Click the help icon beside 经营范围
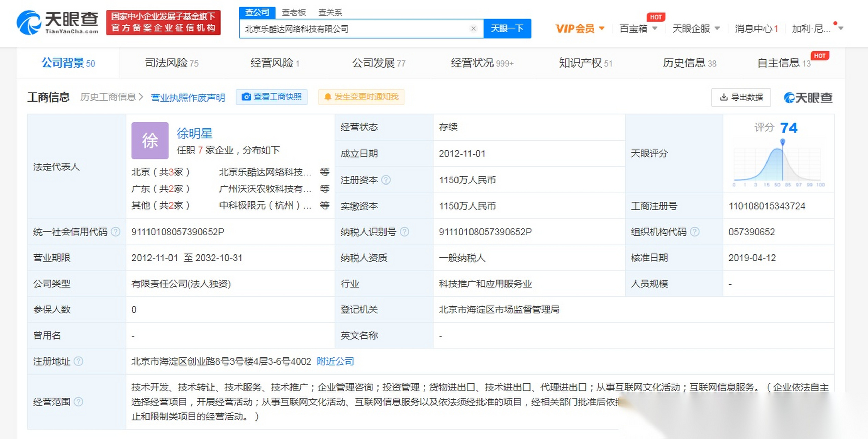Viewport: 868px width, 439px height. coord(79,402)
